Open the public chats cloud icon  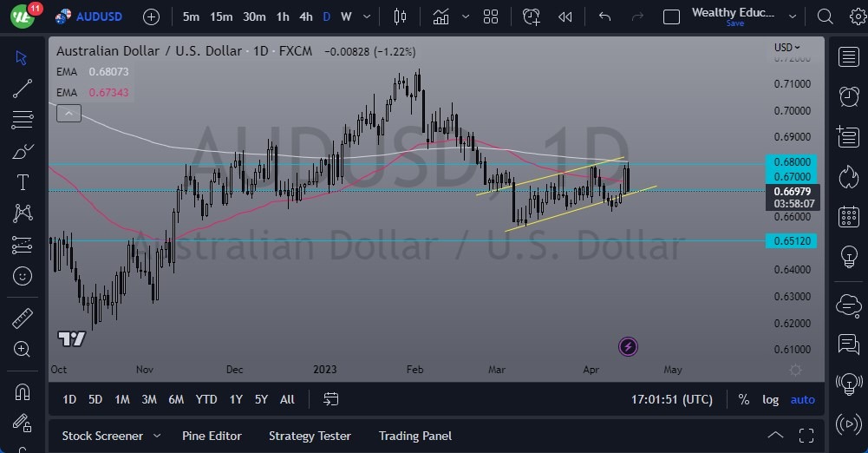[x=849, y=304]
